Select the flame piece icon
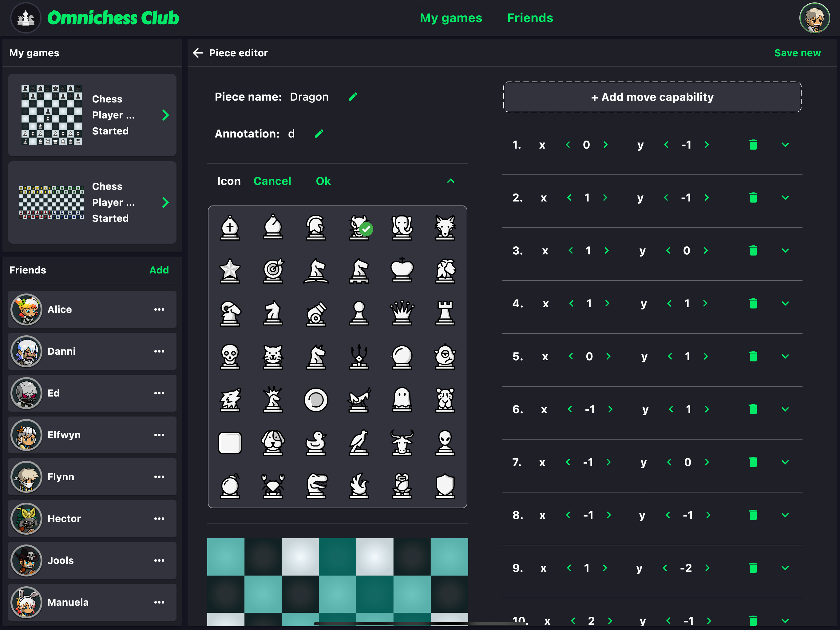The height and width of the screenshot is (630, 840). 359,486
